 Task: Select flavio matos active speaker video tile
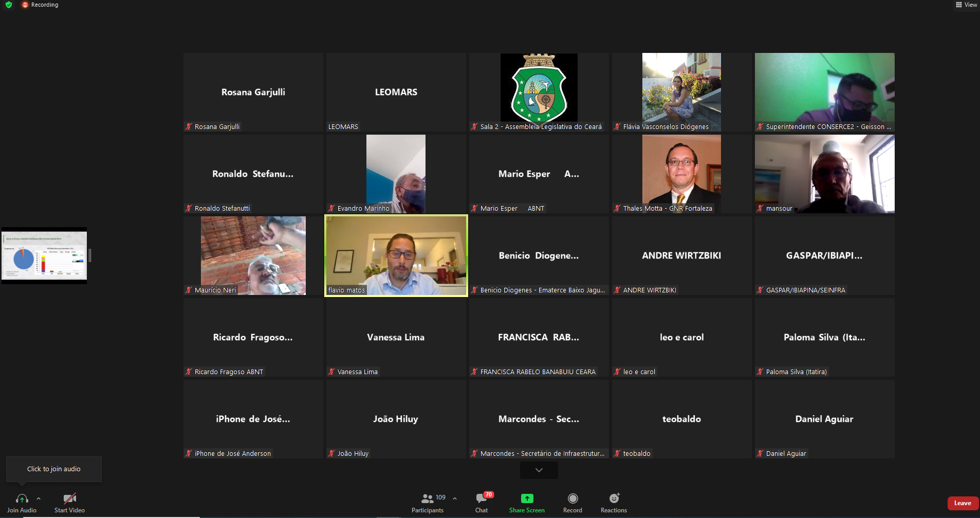[x=396, y=255]
